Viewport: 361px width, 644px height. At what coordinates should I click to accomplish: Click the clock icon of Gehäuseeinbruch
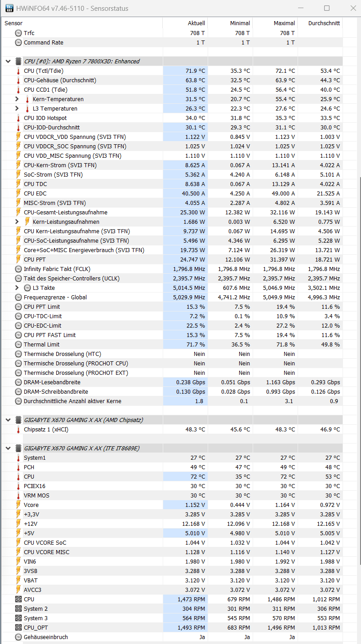(x=18, y=637)
